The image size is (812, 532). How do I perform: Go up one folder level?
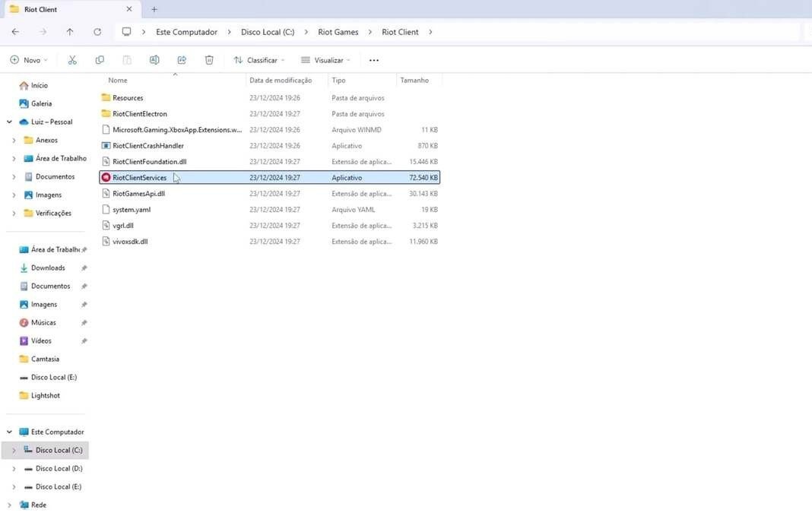(70, 32)
